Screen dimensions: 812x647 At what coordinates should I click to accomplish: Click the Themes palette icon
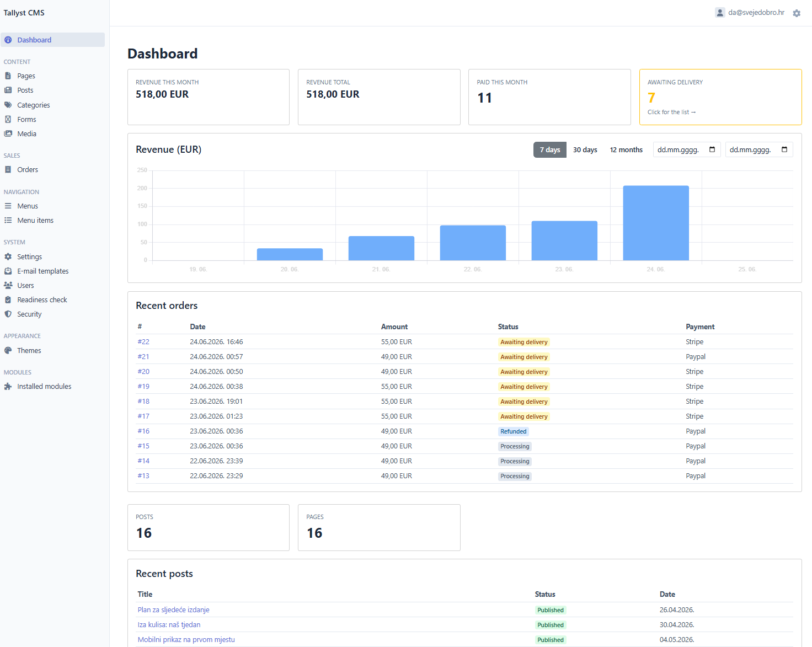(8, 351)
